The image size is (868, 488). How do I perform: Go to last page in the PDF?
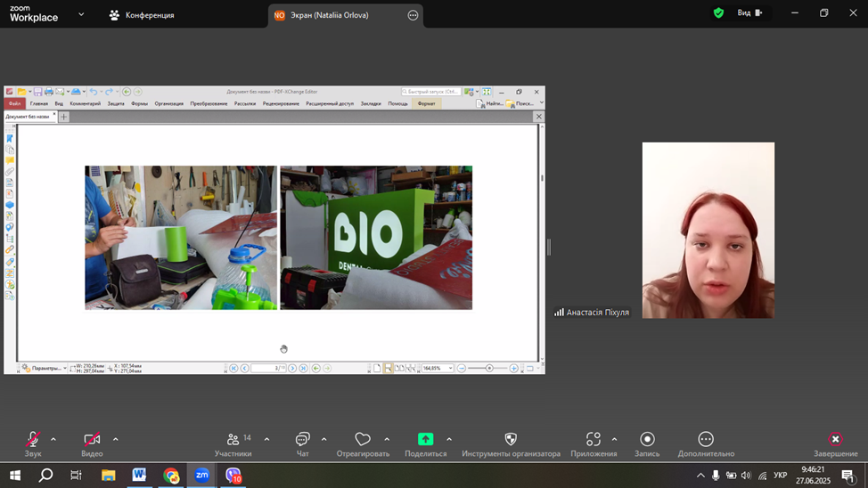click(x=303, y=368)
